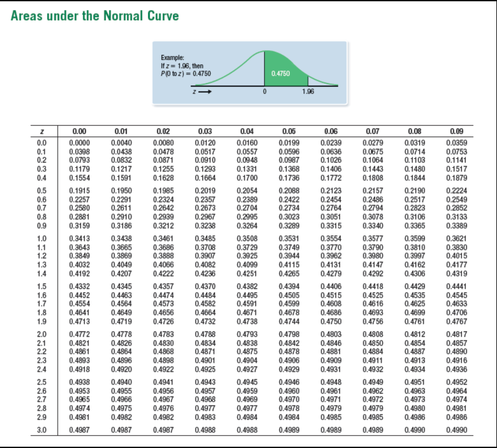Select the 0.04 column header
The image size is (497, 448).
[x=247, y=131]
